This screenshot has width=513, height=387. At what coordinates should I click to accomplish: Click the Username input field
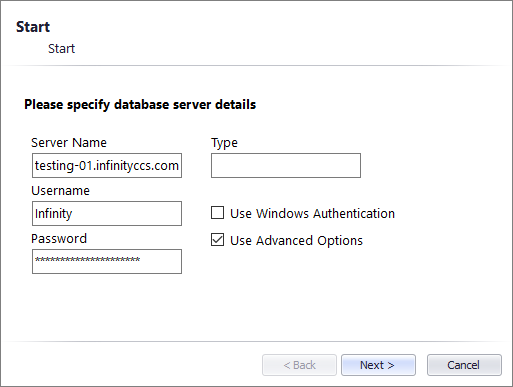click(107, 213)
